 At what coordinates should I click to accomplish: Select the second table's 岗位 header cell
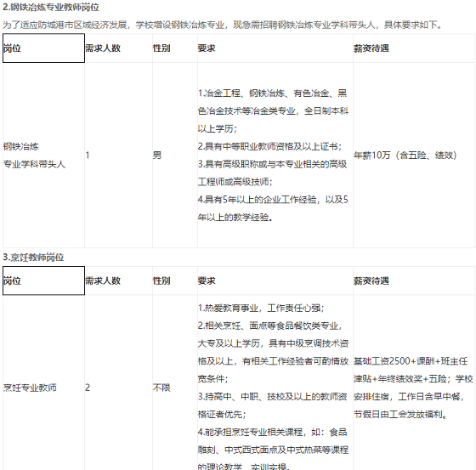(x=43, y=280)
